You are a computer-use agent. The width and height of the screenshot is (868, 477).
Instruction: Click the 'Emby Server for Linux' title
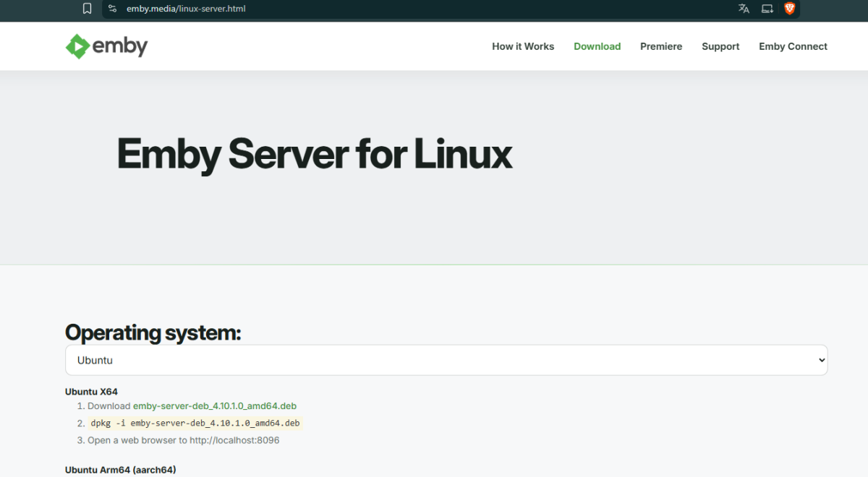point(315,154)
